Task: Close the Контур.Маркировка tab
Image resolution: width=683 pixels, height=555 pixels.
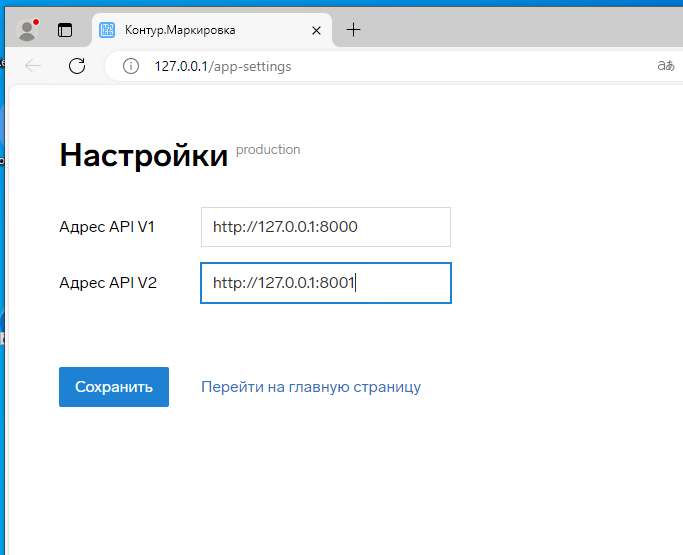Action: click(317, 30)
